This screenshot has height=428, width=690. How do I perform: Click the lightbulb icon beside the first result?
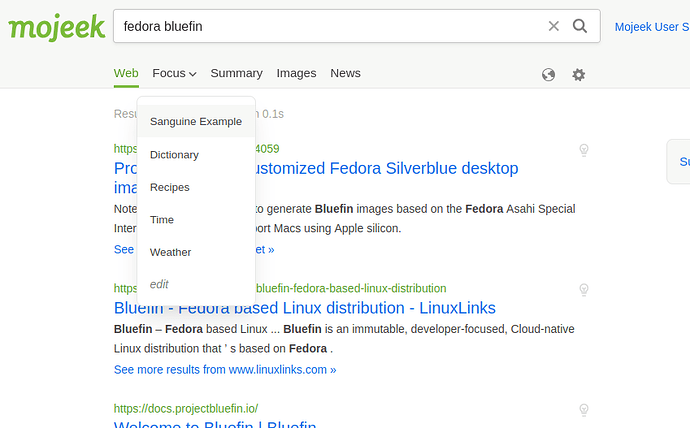(584, 150)
